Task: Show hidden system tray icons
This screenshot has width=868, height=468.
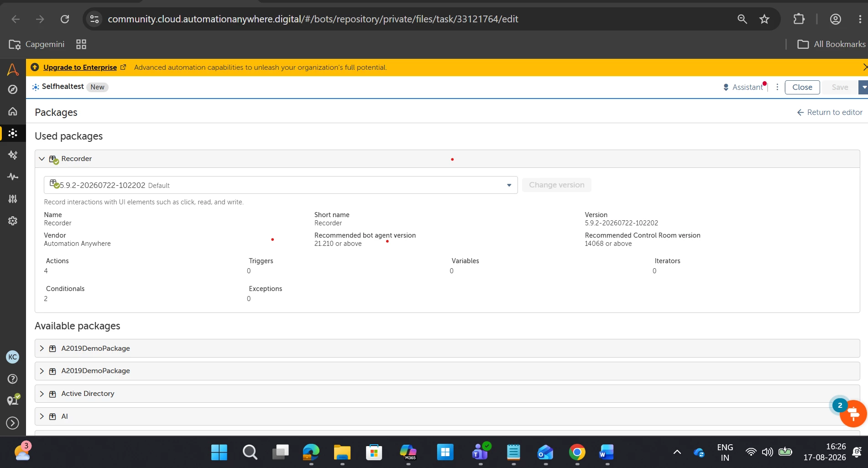Action: (677, 452)
